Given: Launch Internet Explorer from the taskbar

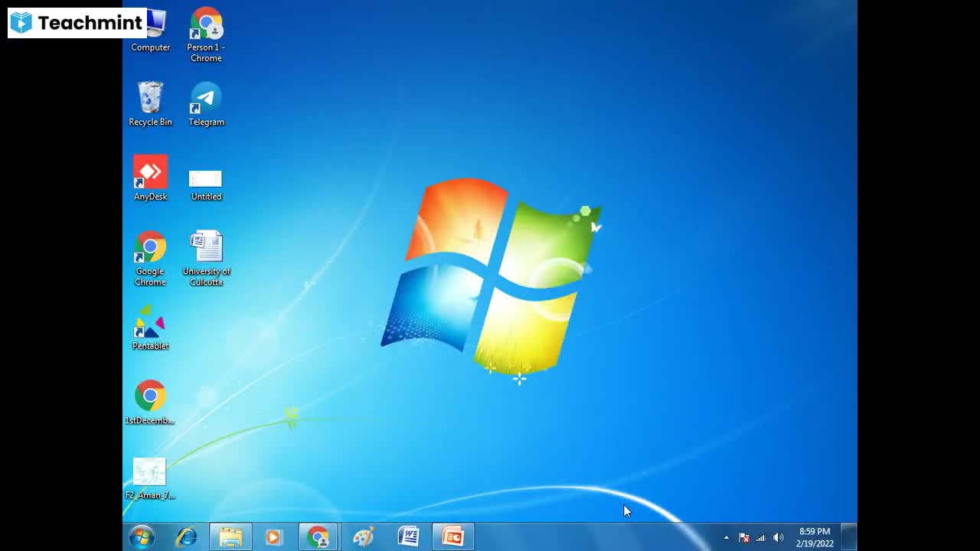Looking at the screenshot, I should coord(186,537).
